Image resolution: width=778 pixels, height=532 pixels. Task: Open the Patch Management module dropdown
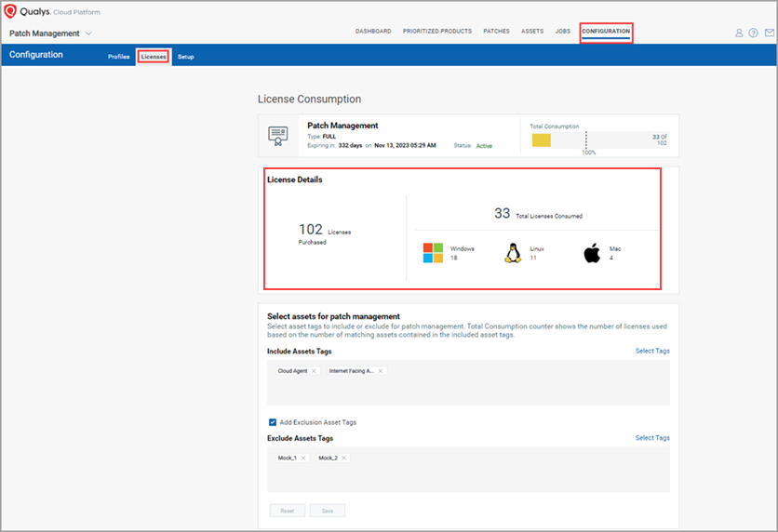[50, 33]
